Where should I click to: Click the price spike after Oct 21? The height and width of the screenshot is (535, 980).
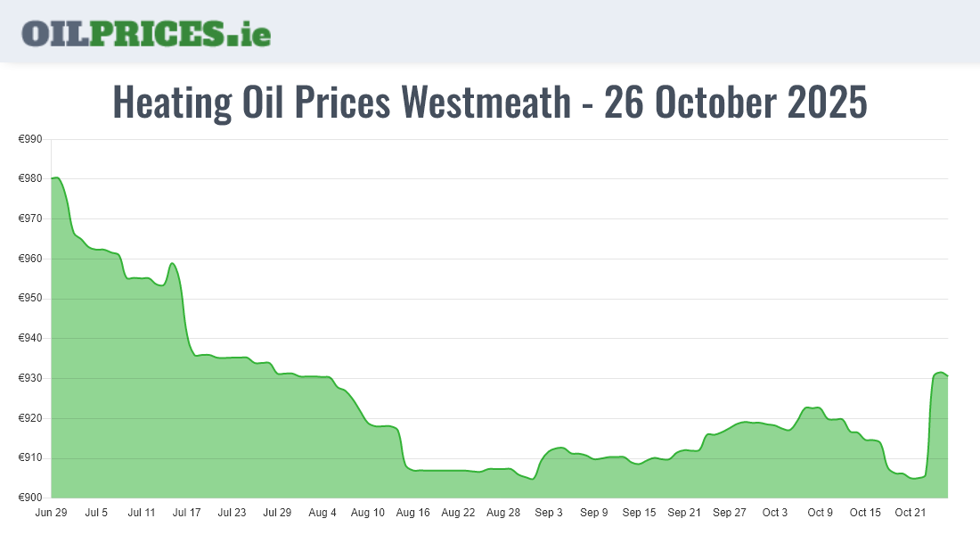coord(939,373)
